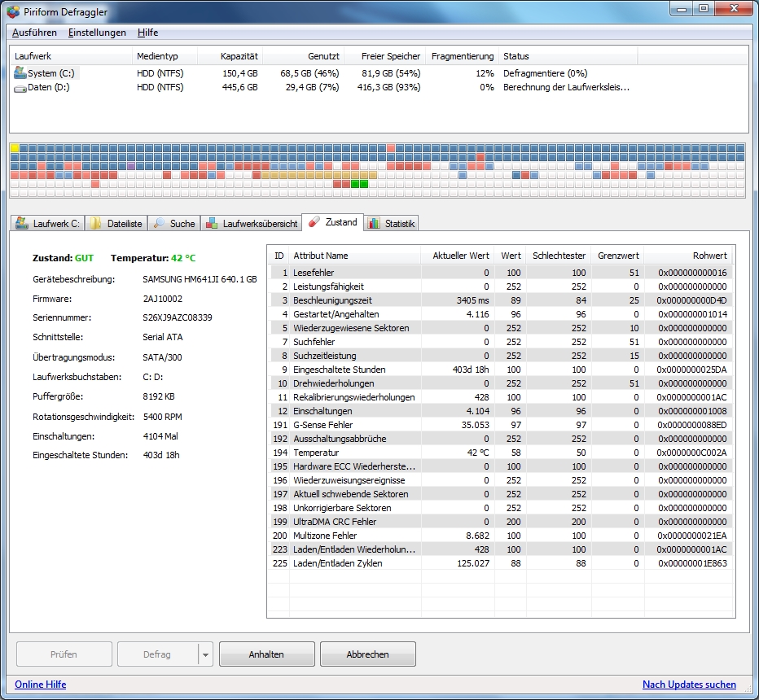Select the Wiederzugewiesene Sektoren row
The image size is (759, 700).
click(501, 328)
